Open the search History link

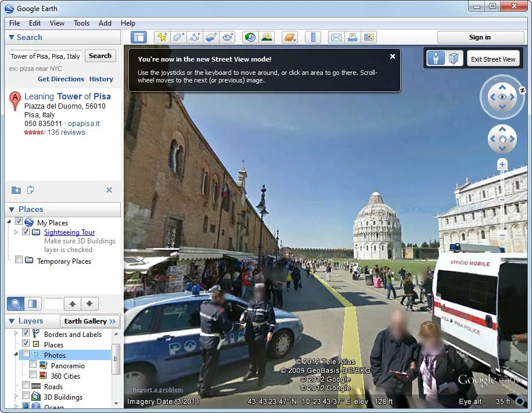click(x=101, y=79)
